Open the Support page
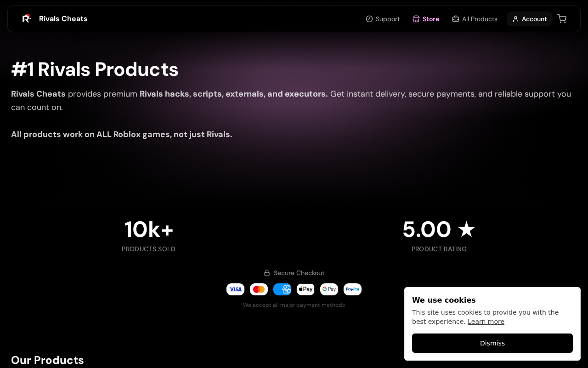Screen dimensions: 588x368 383,19
